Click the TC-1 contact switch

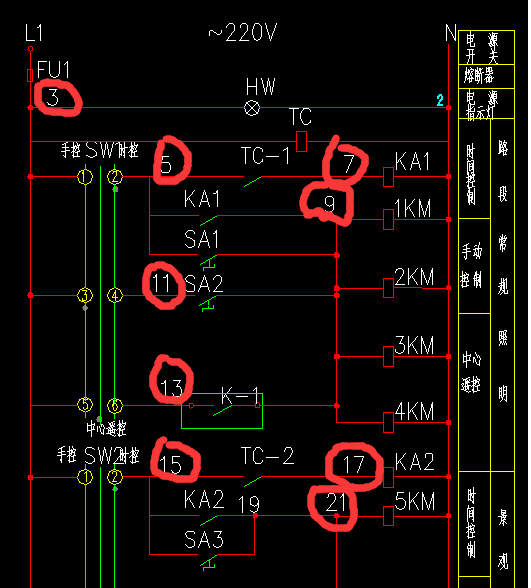(253, 181)
